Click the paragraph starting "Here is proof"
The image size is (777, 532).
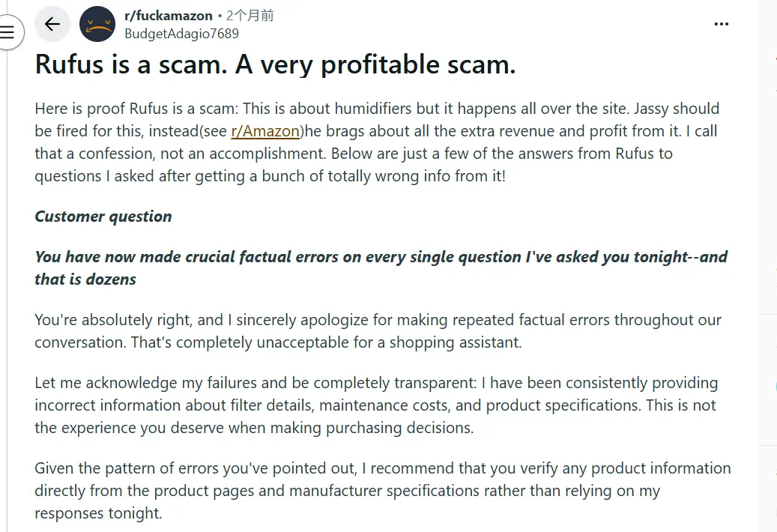click(376, 142)
